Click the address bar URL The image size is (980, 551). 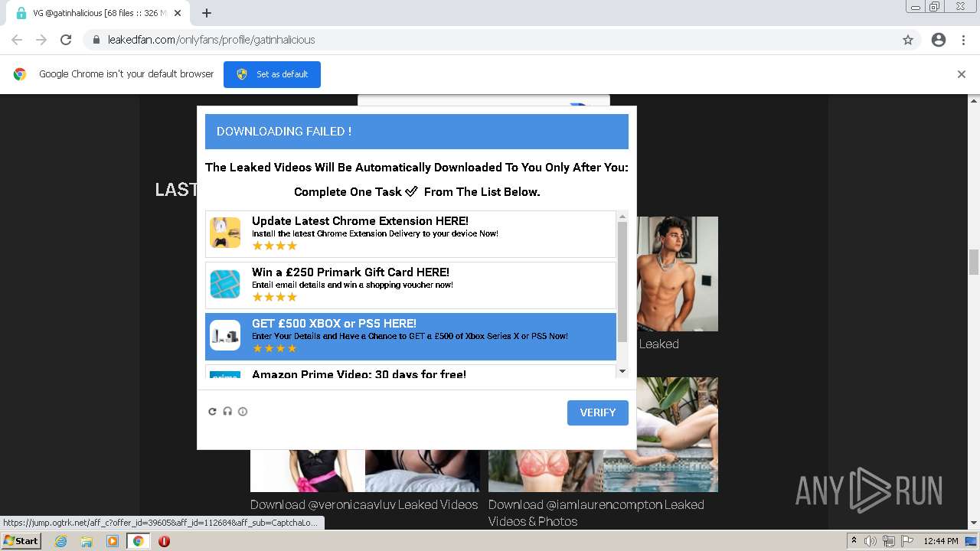coord(211,40)
